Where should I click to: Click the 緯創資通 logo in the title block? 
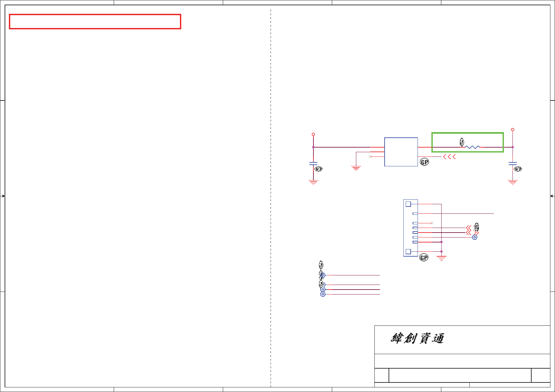pos(417,338)
